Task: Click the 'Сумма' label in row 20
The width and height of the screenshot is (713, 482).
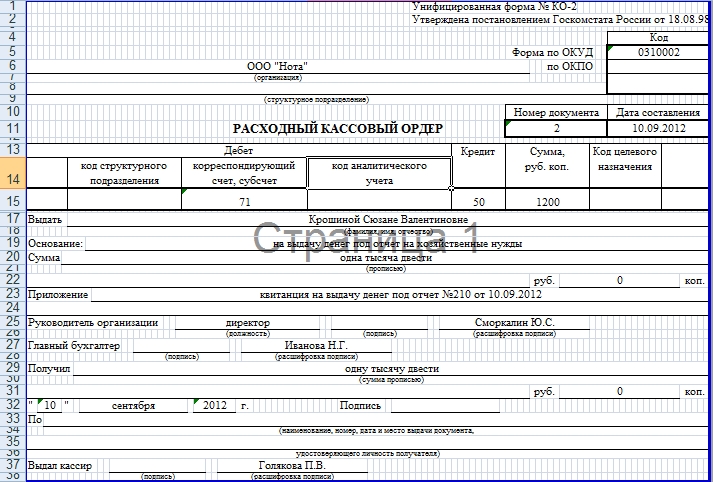Action: point(44,258)
